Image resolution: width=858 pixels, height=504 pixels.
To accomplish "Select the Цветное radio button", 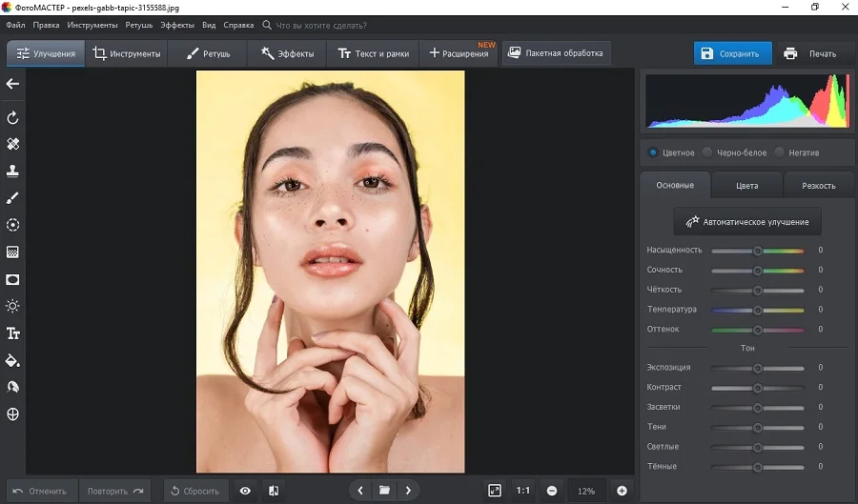I will 652,152.
